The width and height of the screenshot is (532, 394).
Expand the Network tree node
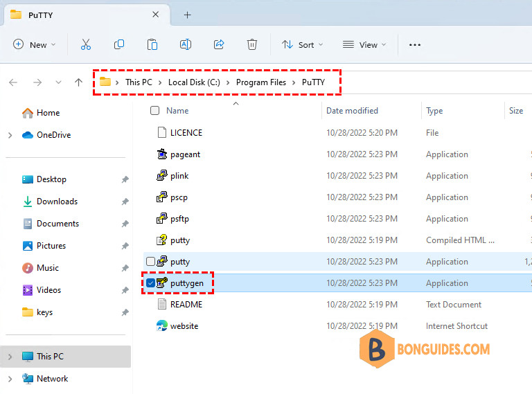[x=10, y=379]
